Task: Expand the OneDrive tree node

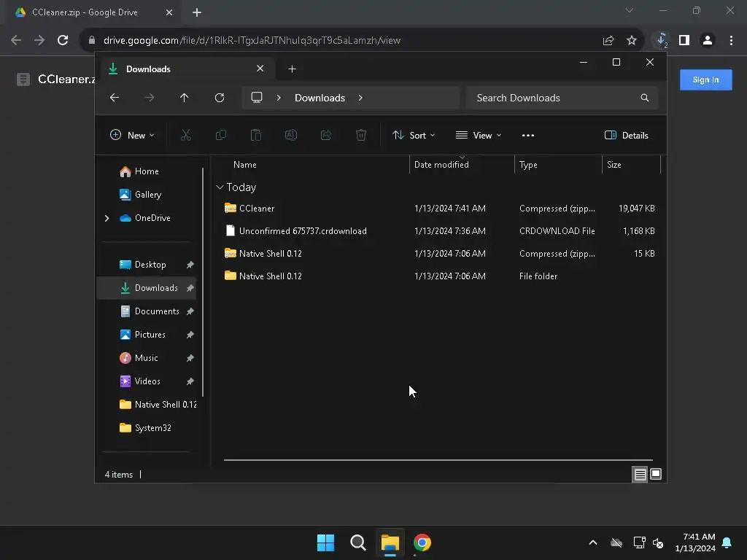Action: [107, 218]
